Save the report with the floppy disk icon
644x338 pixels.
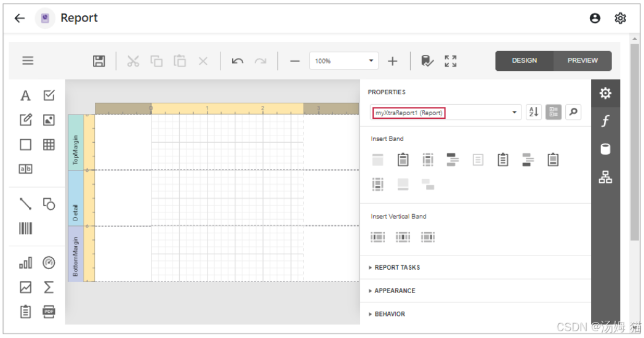point(99,61)
